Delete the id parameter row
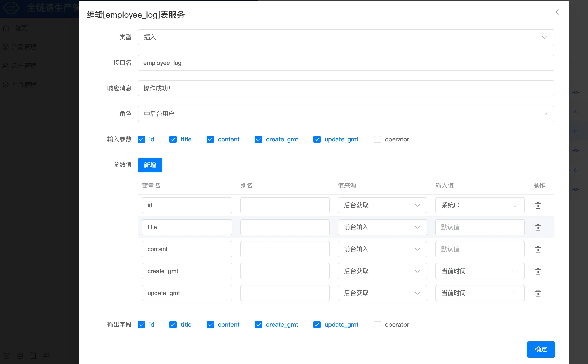Image resolution: width=588 pixels, height=364 pixels. [538, 205]
